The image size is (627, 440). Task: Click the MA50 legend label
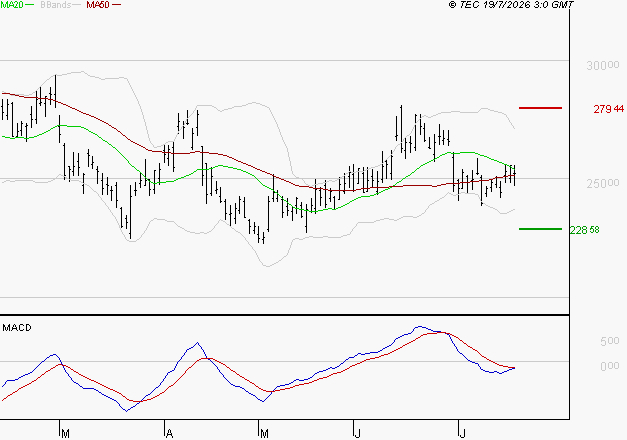click(x=98, y=4)
